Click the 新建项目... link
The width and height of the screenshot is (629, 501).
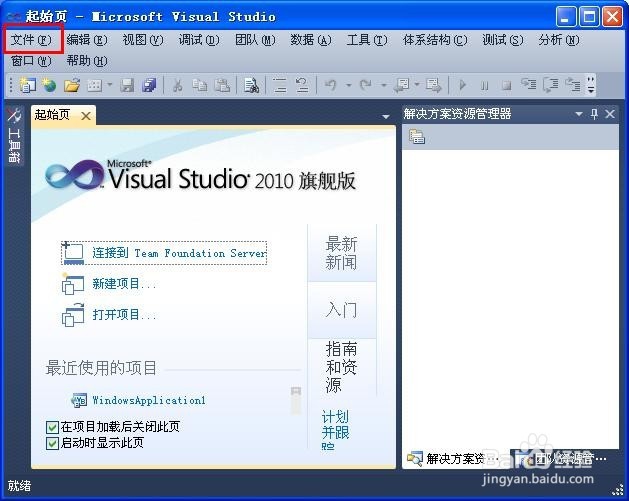pyautogui.click(x=124, y=284)
